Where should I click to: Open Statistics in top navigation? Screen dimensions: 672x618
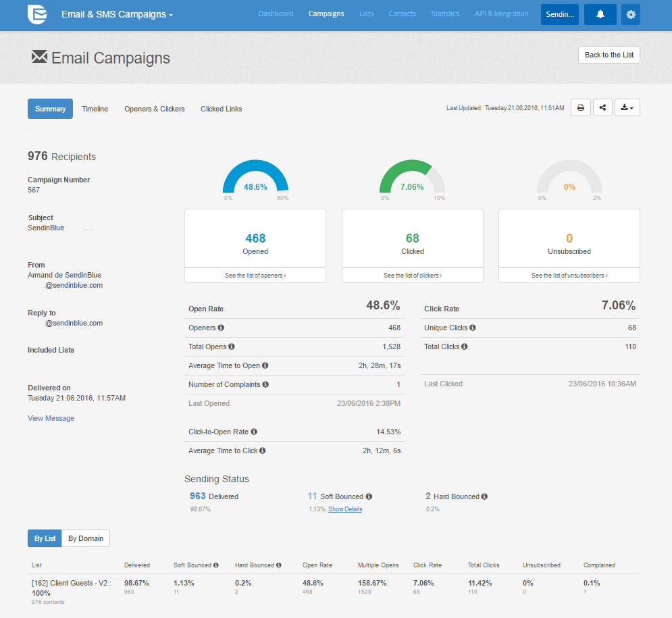click(x=445, y=14)
